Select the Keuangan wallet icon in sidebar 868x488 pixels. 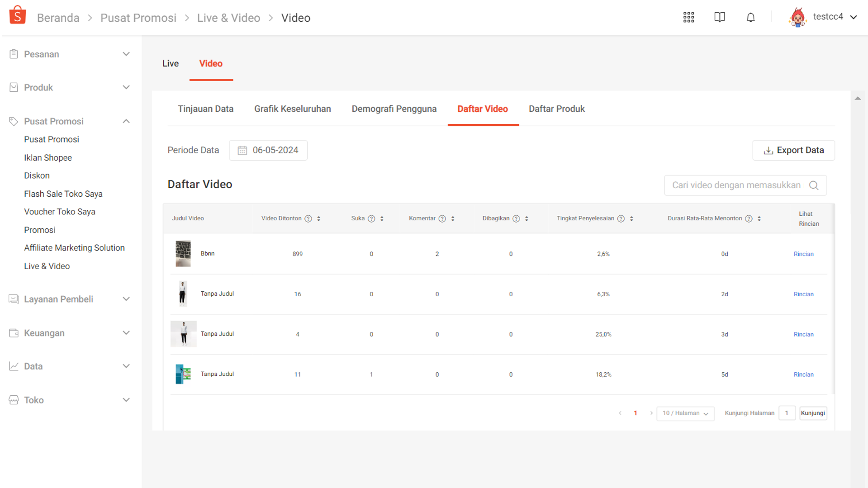click(x=14, y=333)
